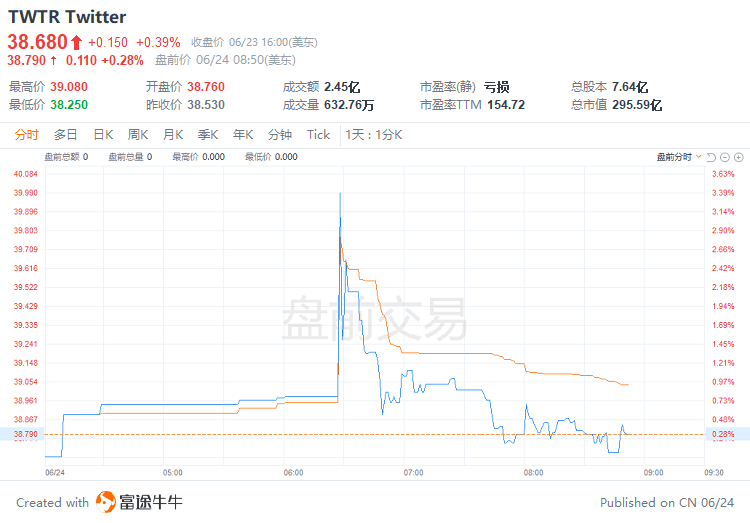Viewport: 750px width, 523px height.
Task: Click the 成交量 632.76万 value
Action: point(349,105)
